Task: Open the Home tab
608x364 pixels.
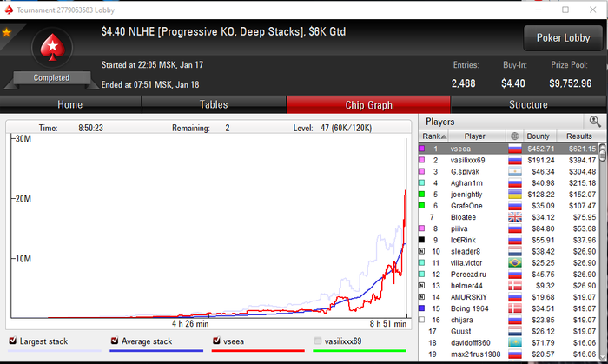Action: coord(70,104)
